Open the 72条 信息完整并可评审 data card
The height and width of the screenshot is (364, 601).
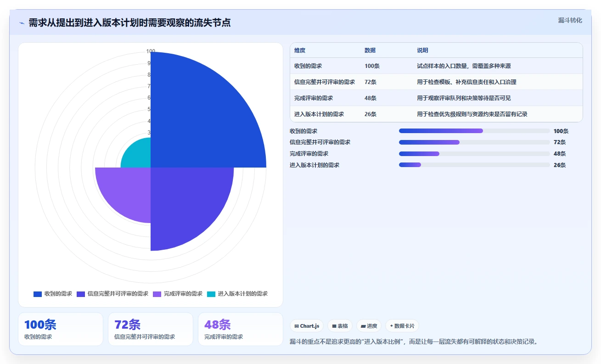coord(151,329)
